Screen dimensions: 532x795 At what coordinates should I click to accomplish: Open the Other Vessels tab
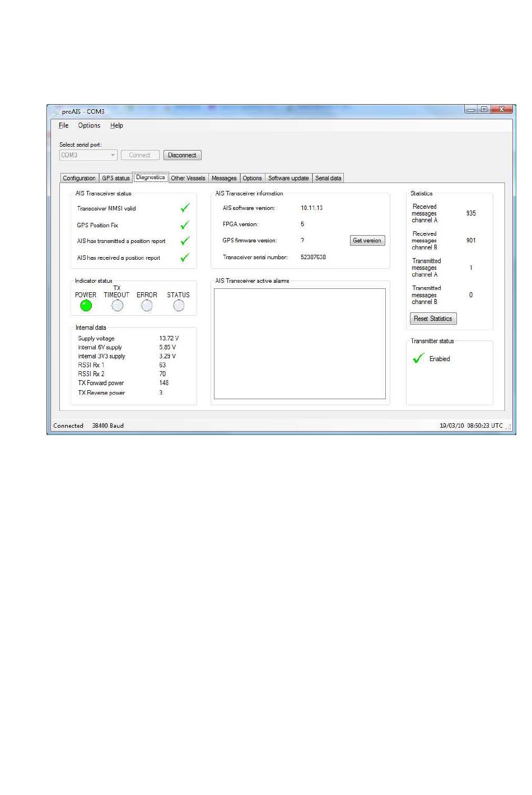(188, 178)
